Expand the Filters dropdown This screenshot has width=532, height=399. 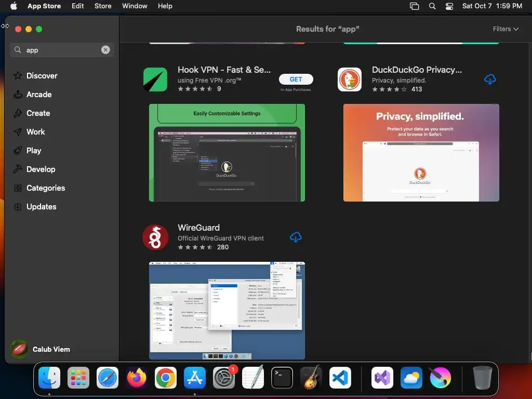point(506,29)
